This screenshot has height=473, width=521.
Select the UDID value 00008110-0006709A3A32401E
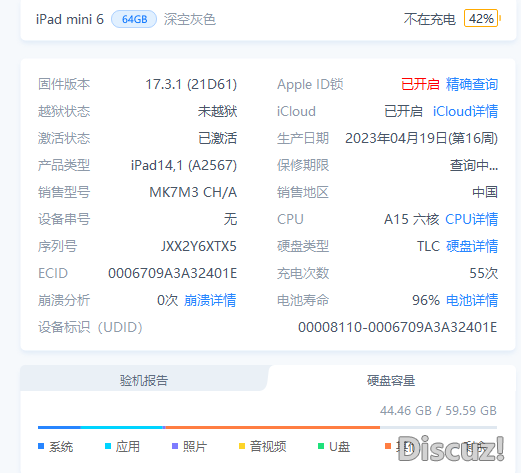click(x=398, y=327)
